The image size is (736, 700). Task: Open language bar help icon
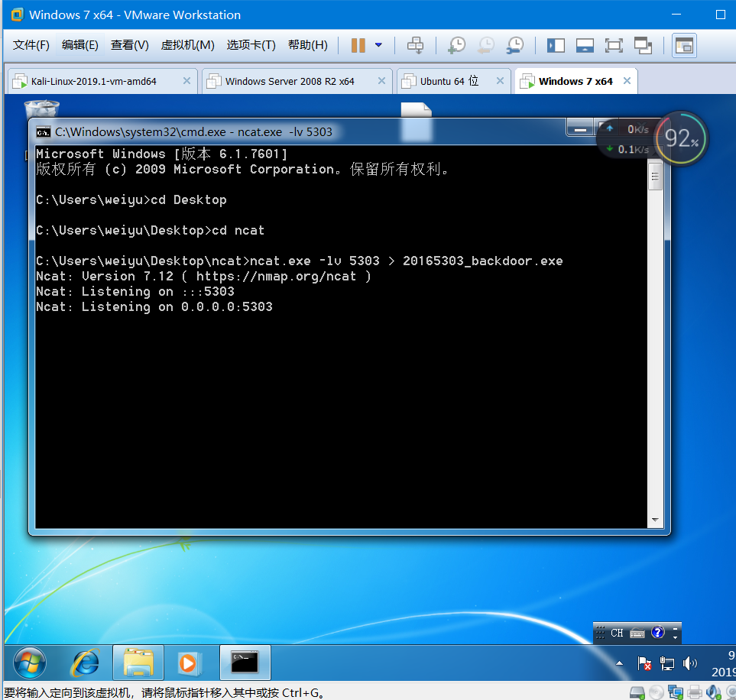[658, 633]
